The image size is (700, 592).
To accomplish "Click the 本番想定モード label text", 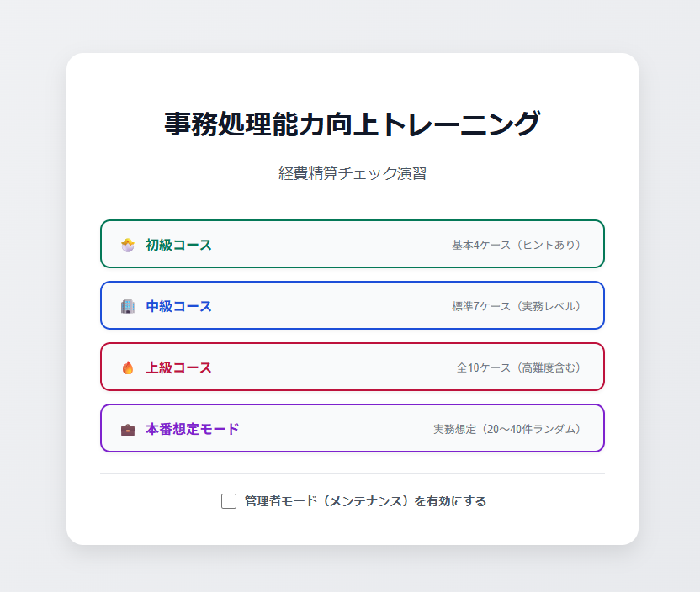I will point(191,428).
